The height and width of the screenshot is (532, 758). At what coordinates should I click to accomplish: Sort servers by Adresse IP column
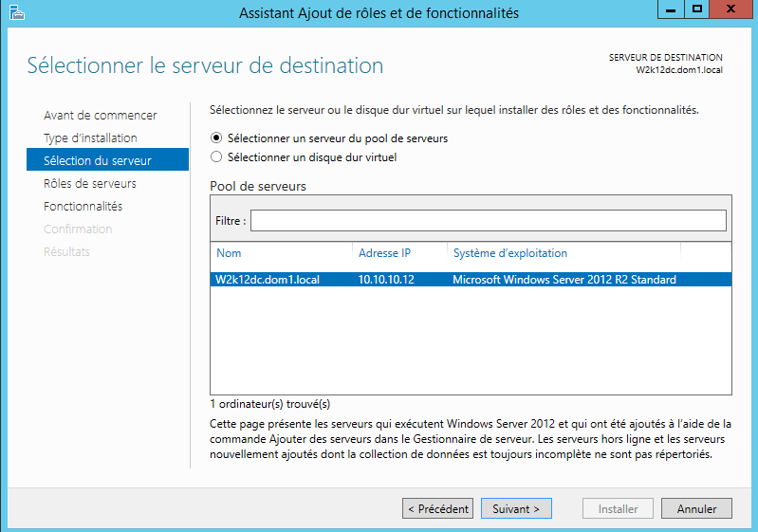click(398, 253)
